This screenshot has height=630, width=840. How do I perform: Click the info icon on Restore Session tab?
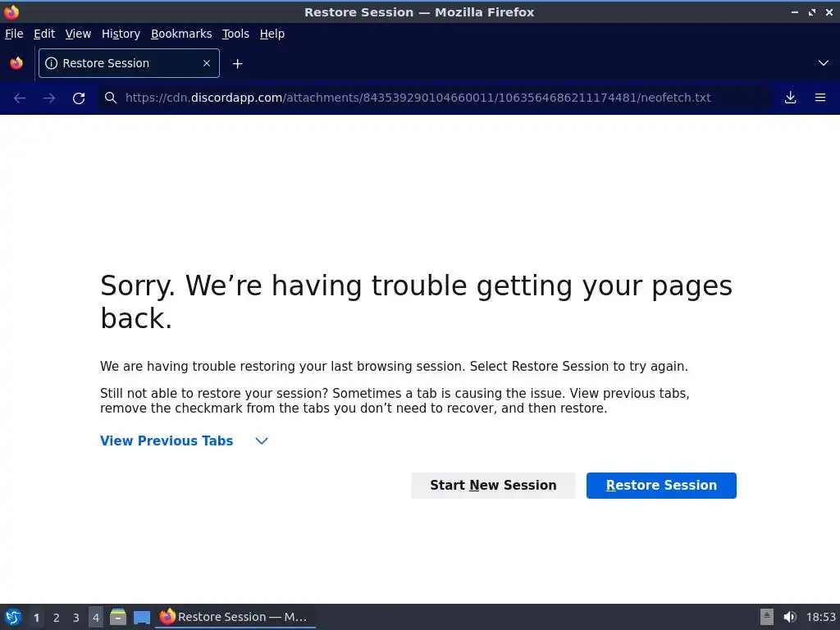click(52, 63)
